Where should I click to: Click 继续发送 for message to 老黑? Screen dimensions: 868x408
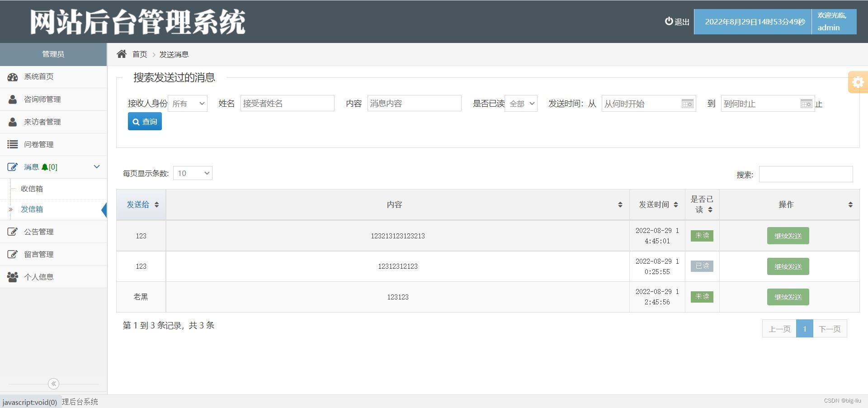[788, 297]
